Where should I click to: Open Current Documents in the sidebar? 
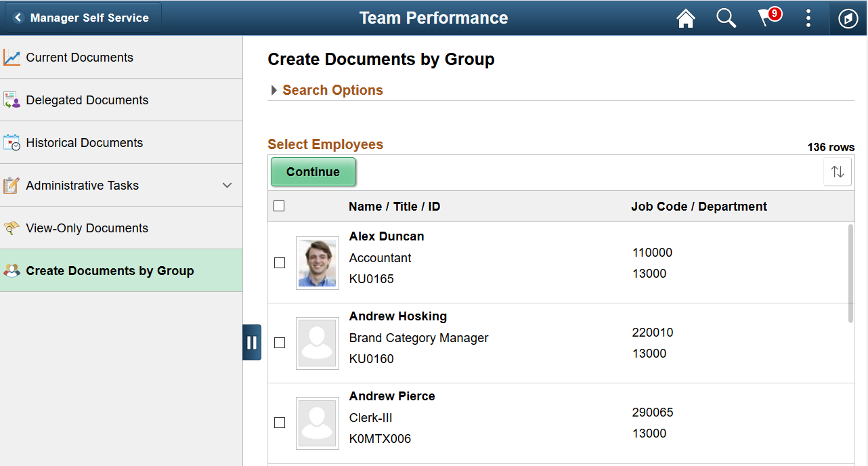121,58
